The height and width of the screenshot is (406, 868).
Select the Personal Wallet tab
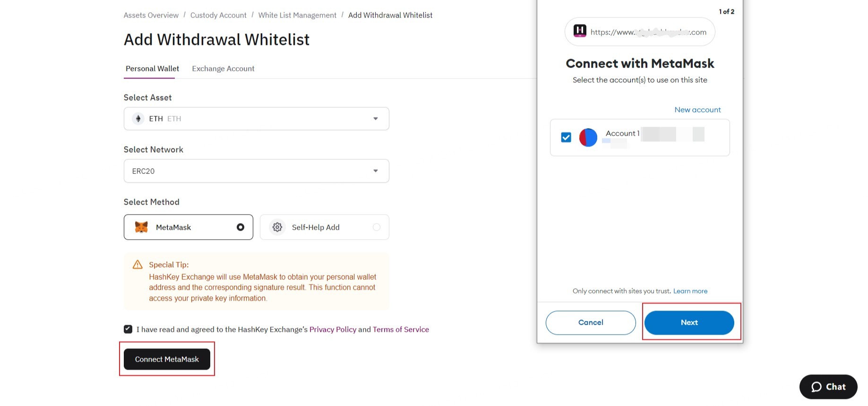click(152, 69)
